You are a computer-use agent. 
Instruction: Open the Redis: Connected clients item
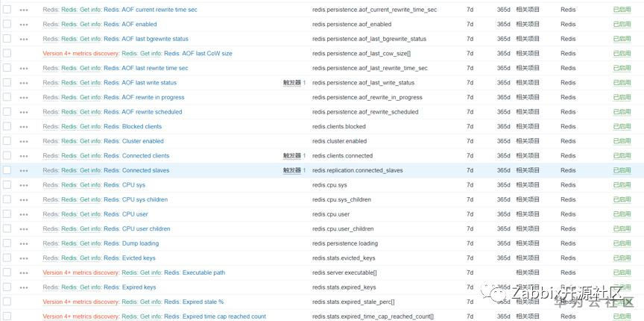click(136, 155)
